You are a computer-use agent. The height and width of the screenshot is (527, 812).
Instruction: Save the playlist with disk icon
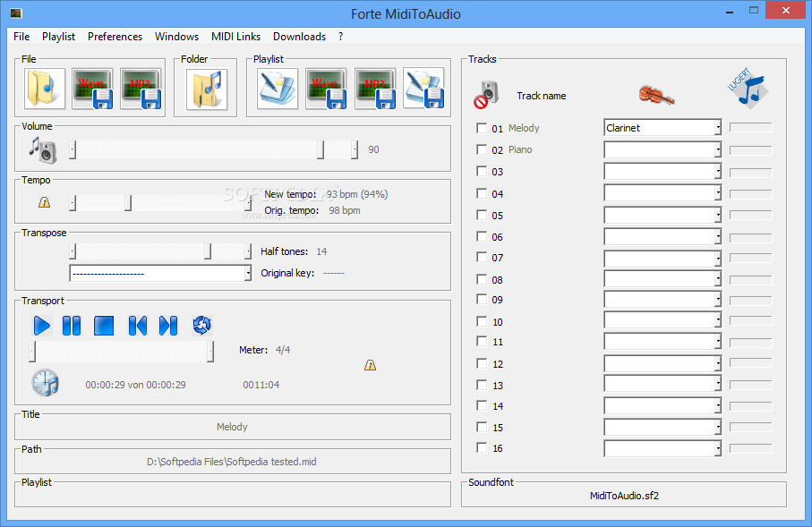(423, 89)
